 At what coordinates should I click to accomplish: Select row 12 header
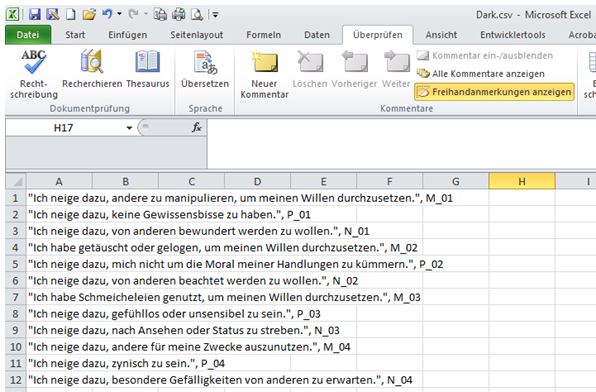pyautogui.click(x=15, y=380)
